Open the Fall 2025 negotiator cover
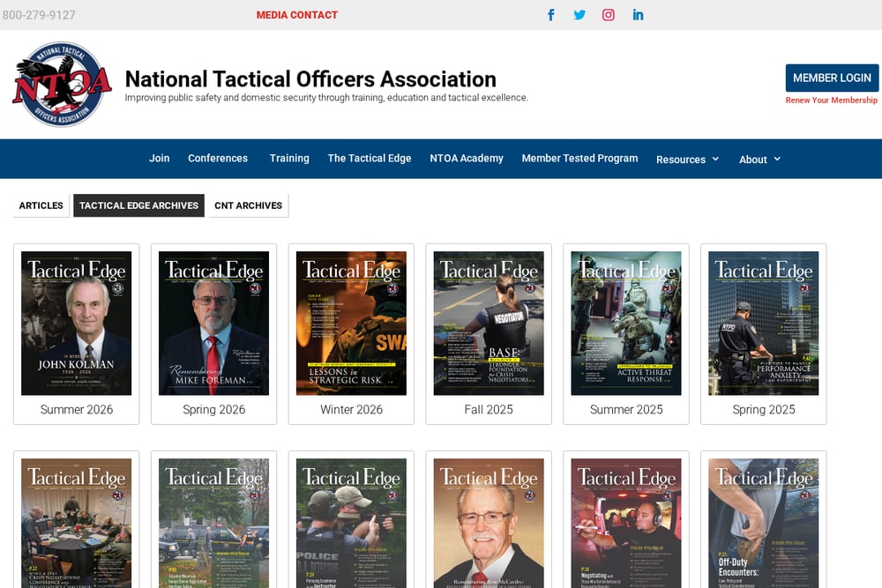The width and height of the screenshot is (882, 588). click(489, 324)
